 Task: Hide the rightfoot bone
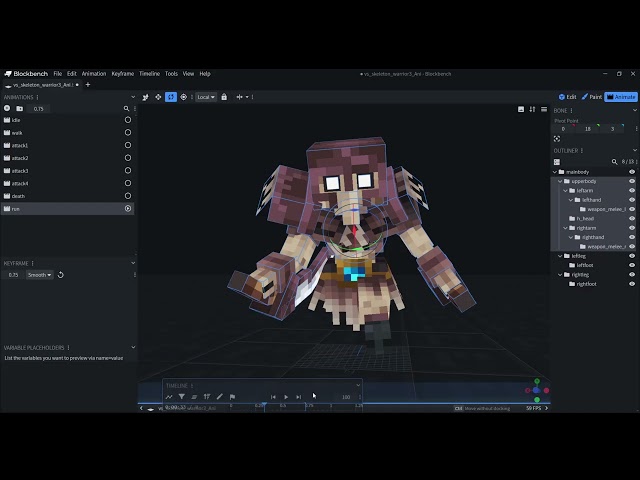click(x=632, y=284)
